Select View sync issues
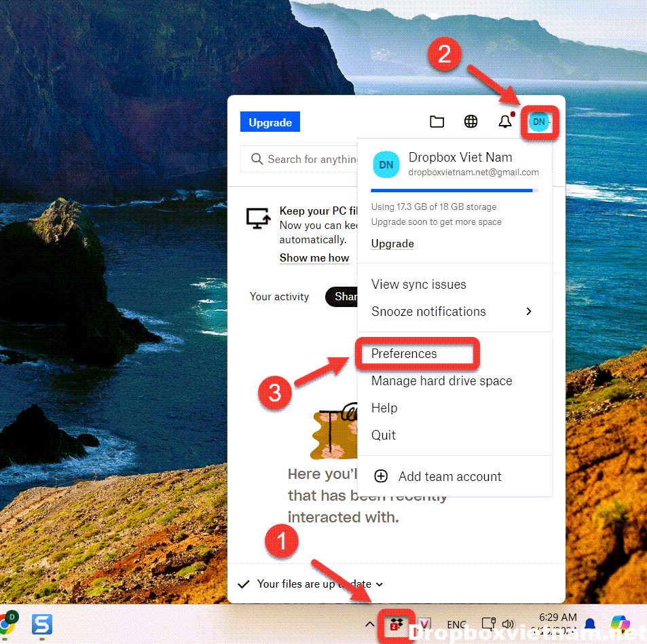 (x=418, y=285)
